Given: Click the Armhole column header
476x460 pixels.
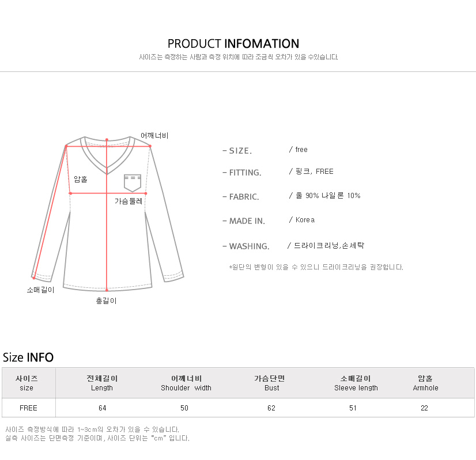Looking at the screenshot, I should click(x=425, y=383).
